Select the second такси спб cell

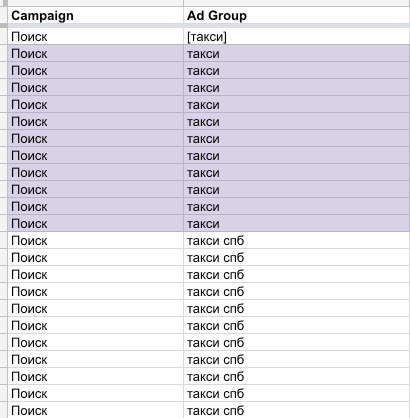[x=297, y=257]
